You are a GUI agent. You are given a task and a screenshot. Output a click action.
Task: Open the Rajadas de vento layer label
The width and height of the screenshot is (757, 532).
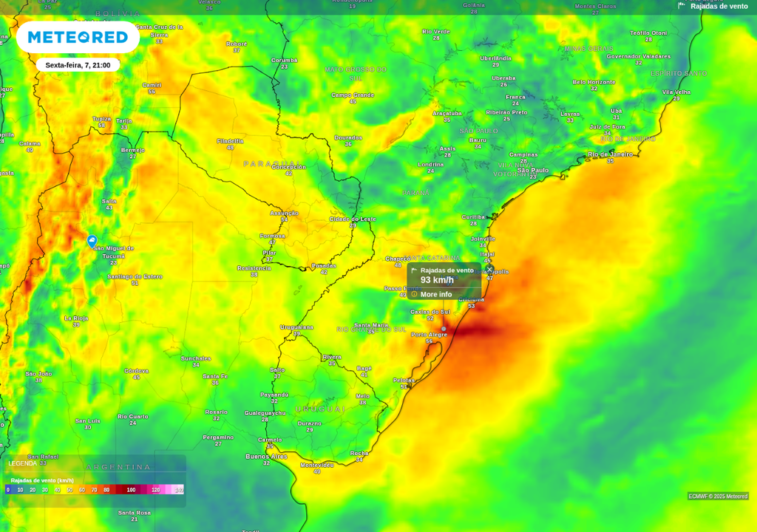(719, 6)
